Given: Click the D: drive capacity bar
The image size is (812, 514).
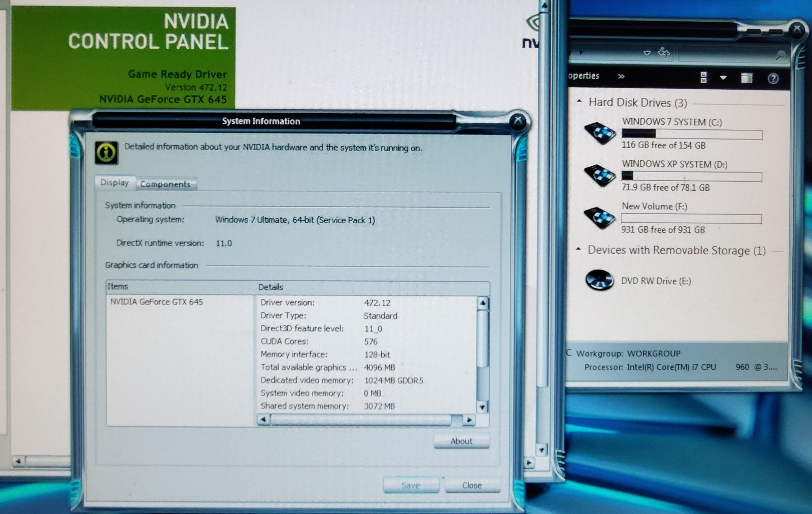Looking at the screenshot, I should (692, 176).
